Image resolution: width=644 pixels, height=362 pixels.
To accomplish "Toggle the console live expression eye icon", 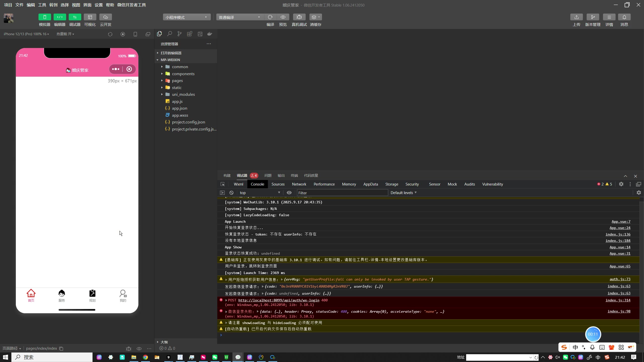I will pos(289,193).
